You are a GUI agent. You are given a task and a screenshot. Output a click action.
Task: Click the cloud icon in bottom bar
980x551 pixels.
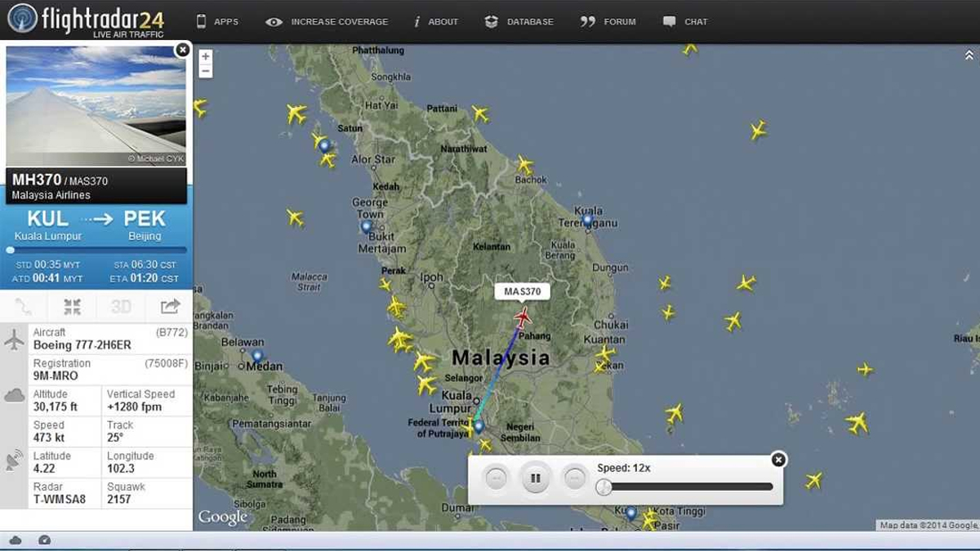pyautogui.click(x=15, y=540)
